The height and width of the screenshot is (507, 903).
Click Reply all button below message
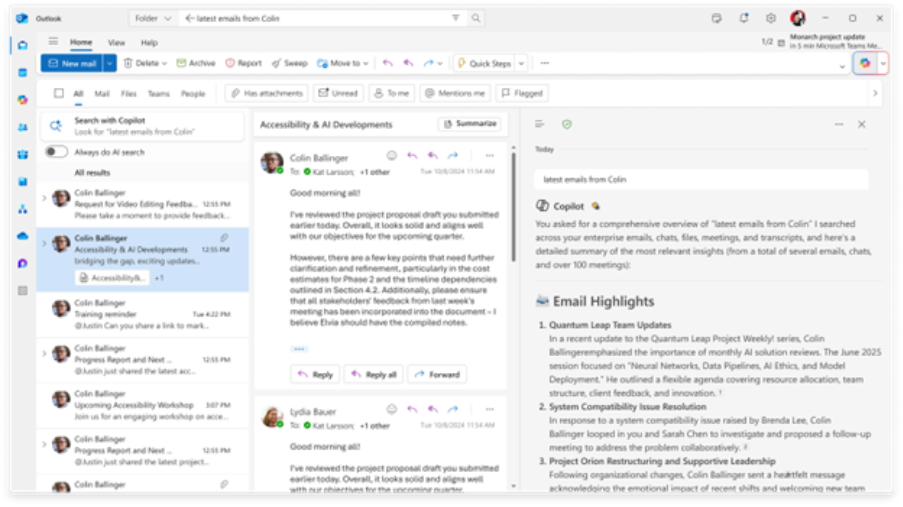pos(374,374)
